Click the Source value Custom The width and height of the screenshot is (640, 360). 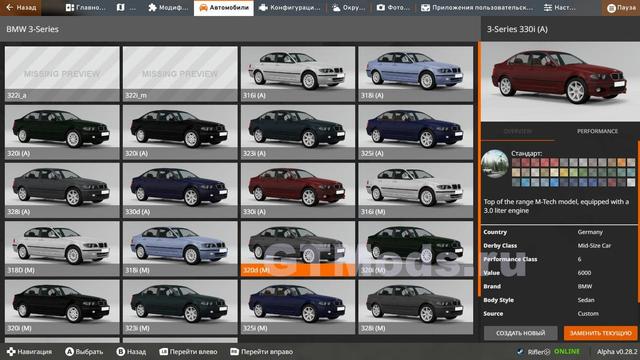click(588, 313)
